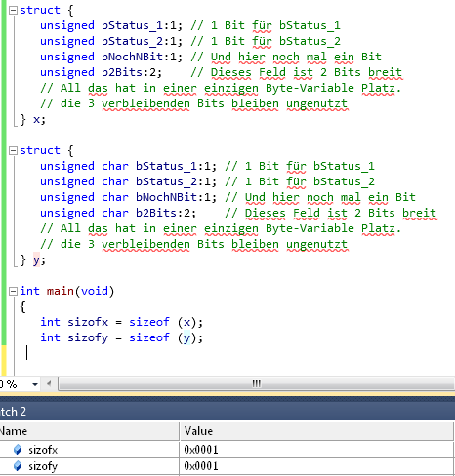This screenshot has width=455, height=476.
Task: Select the sizofx variable icon in Watch
Action: 18,450
